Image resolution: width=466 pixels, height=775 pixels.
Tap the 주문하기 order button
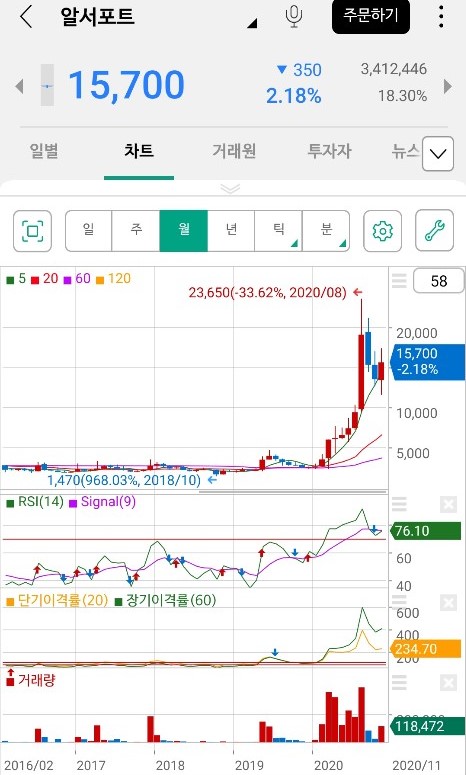(x=371, y=16)
